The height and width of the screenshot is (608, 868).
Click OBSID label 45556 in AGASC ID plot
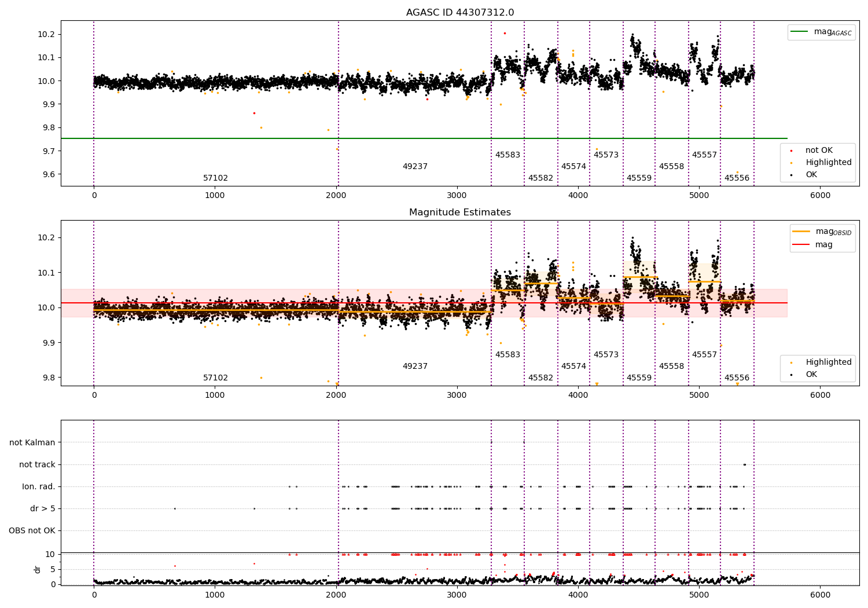click(x=737, y=178)
